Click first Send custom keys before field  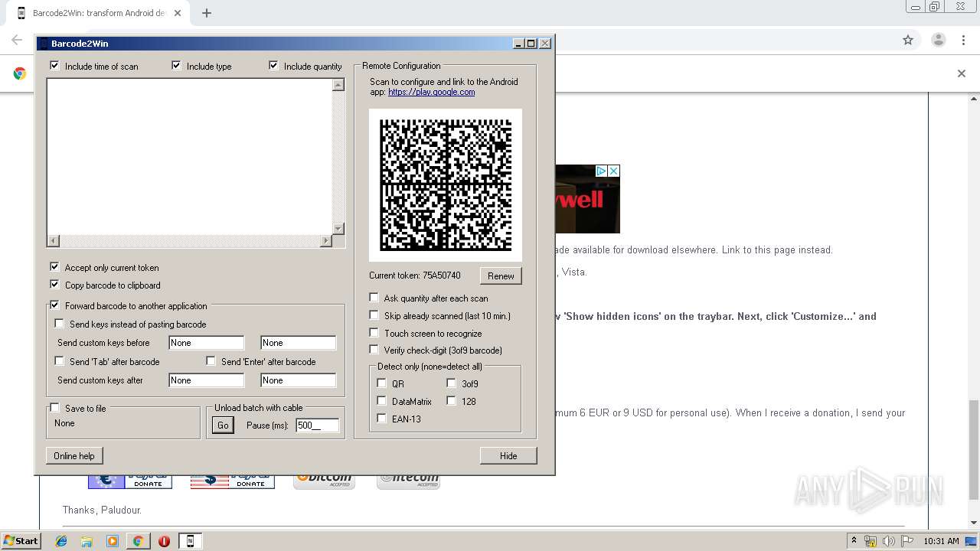point(207,343)
